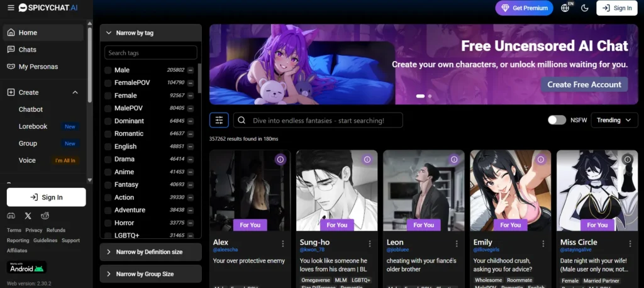Click the SpicyChat.AI logo
Viewport: 644px width, 288px height.
(48, 8)
